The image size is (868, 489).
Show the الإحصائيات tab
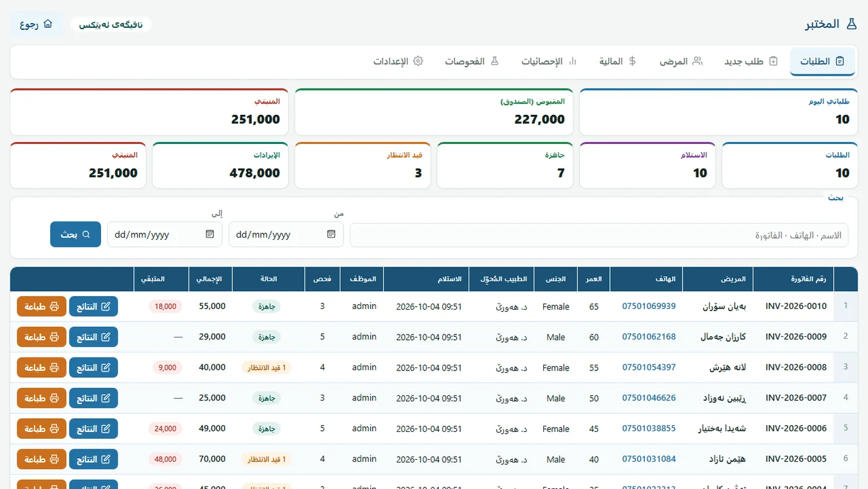point(549,62)
